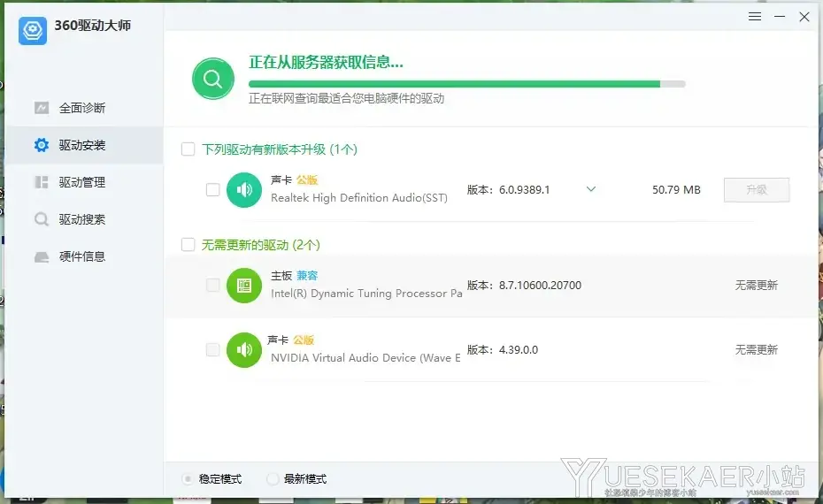Click the 公版 tag on Realtek row
Screen dimensions: 823x504
[307, 180]
